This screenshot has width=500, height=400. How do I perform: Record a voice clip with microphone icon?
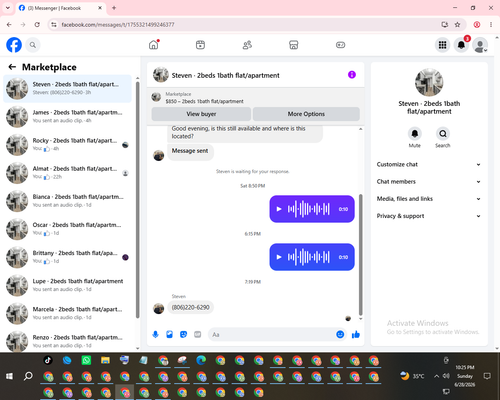point(155,334)
